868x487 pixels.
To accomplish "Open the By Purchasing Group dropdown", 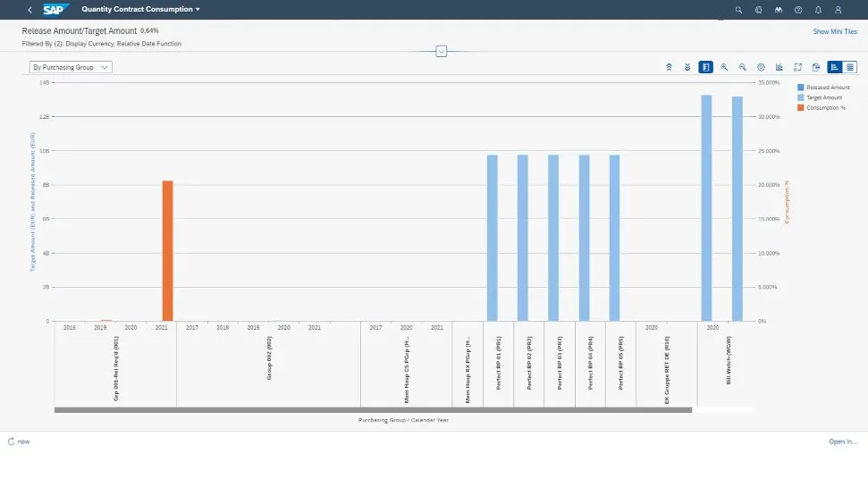I will click(71, 67).
